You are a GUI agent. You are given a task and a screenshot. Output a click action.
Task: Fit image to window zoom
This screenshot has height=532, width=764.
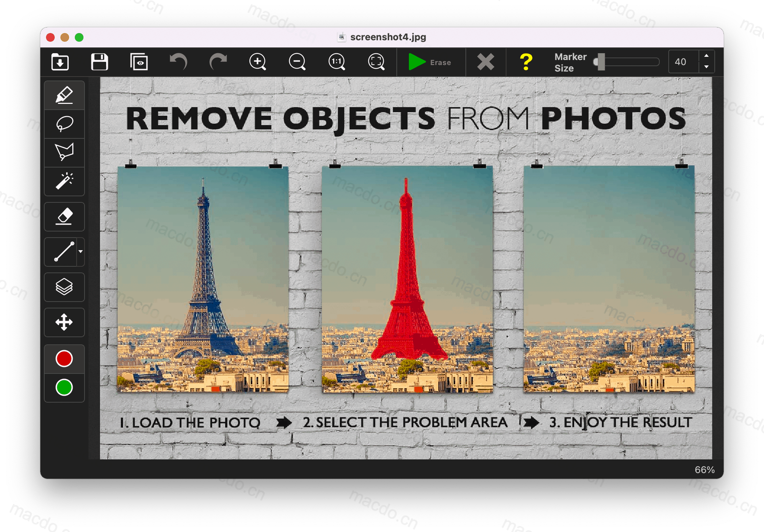376,62
